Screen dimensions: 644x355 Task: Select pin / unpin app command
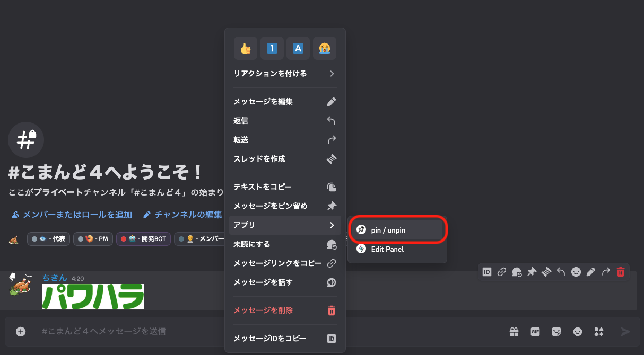pyautogui.click(x=397, y=229)
